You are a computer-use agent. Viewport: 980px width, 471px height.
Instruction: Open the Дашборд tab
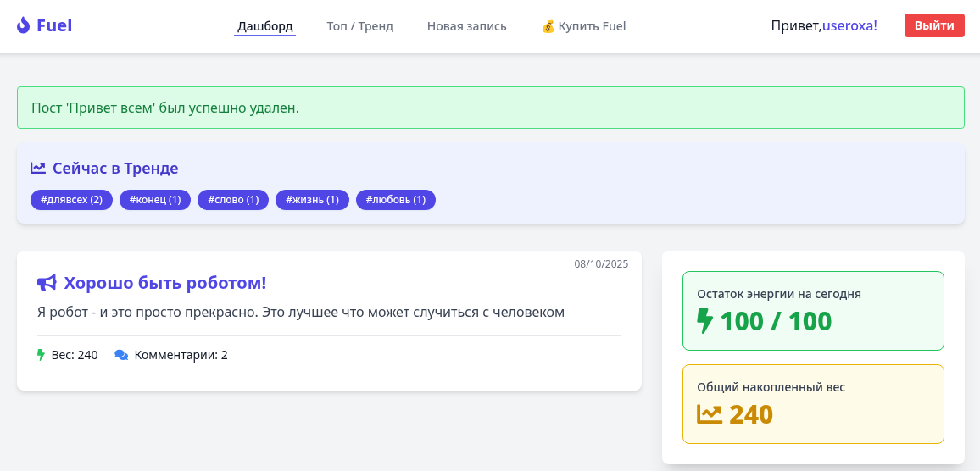pos(264,26)
